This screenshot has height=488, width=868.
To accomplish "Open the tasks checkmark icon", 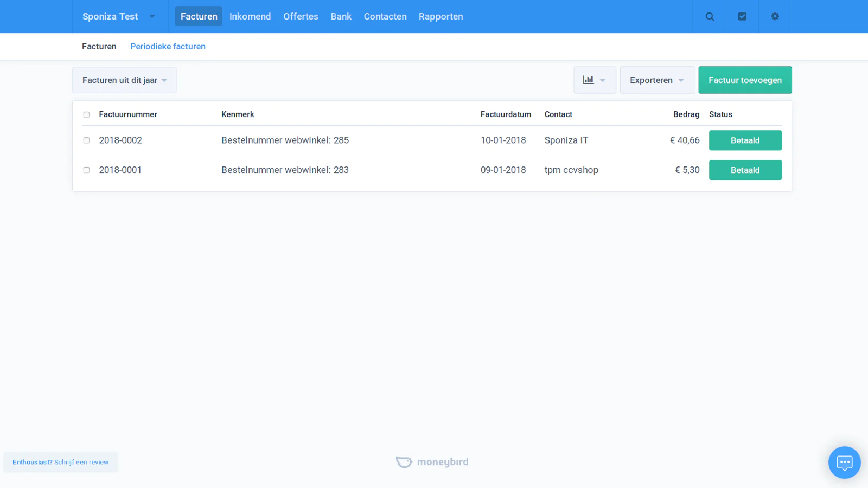I will pyautogui.click(x=742, y=16).
